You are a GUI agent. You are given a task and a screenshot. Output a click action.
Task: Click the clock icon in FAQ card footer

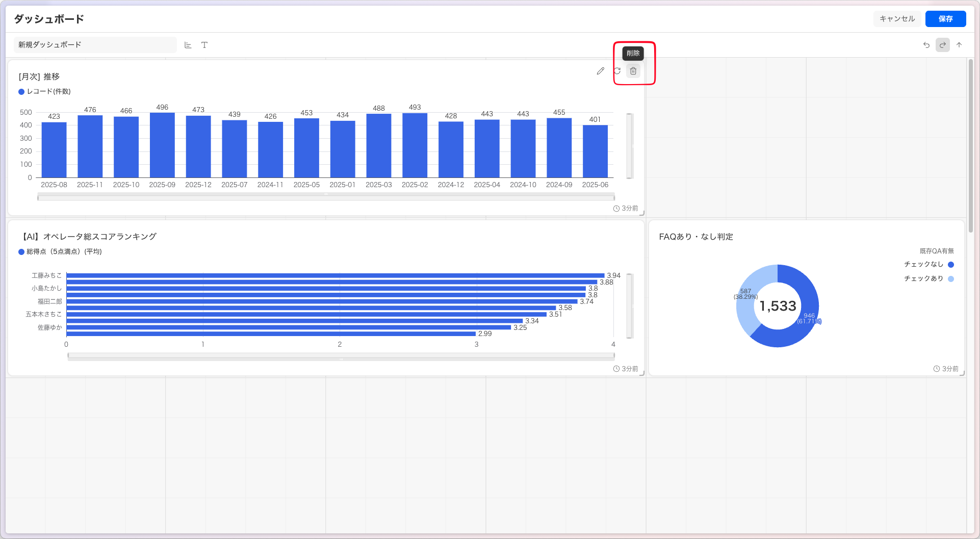(937, 369)
